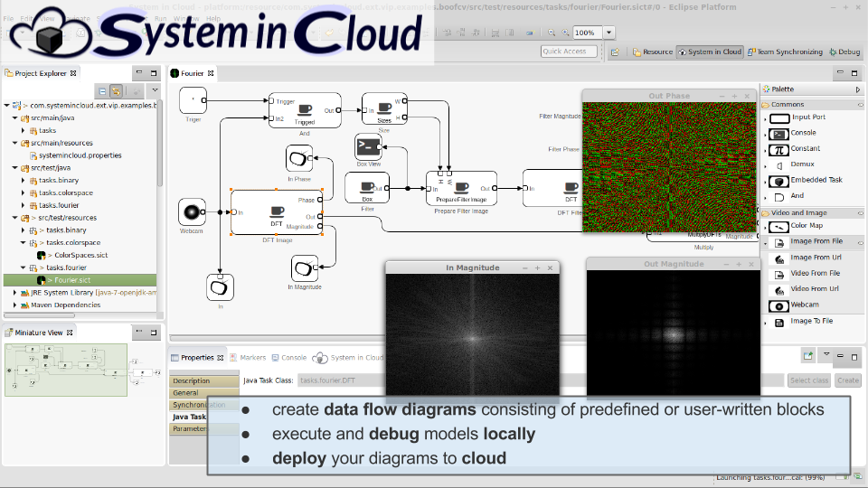This screenshot has height=488, width=868.
Task: Click Collapse All in Project Explorer toolbar
Action: click(102, 91)
